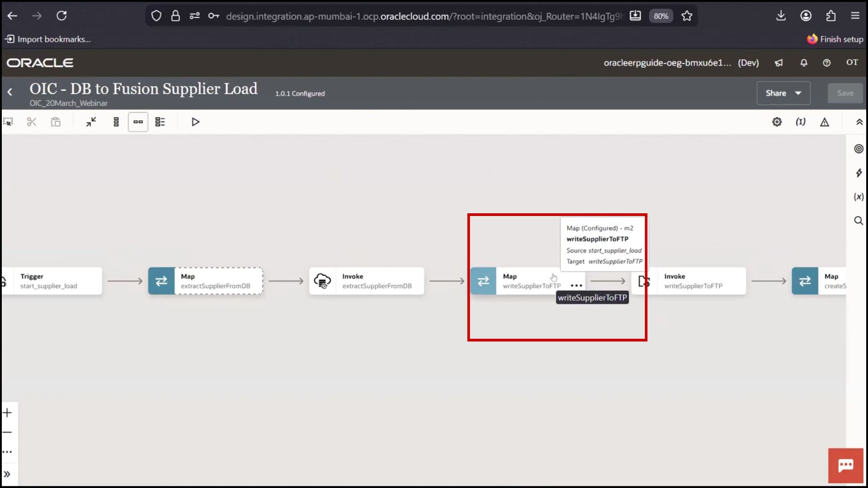Viewport: 868px width, 488px height.
Task: Open the canvas more options dots
Action: (7, 452)
